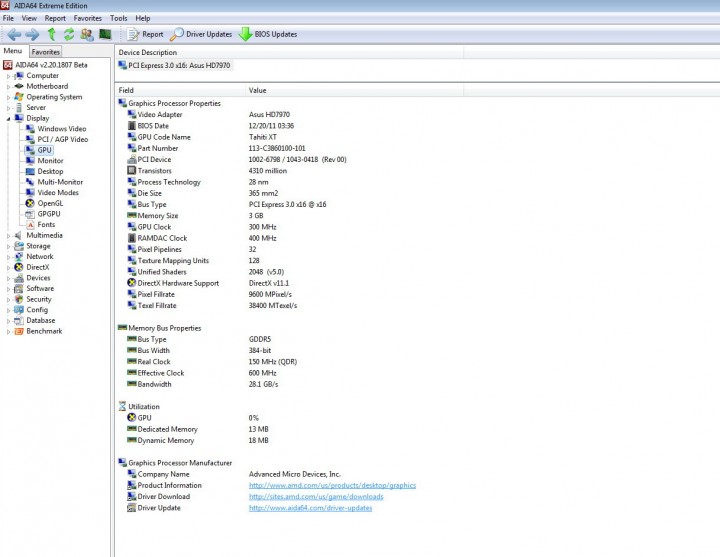Click the Network tree icon
The height and width of the screenshot is (557, 720).
[x=19, y=257]
